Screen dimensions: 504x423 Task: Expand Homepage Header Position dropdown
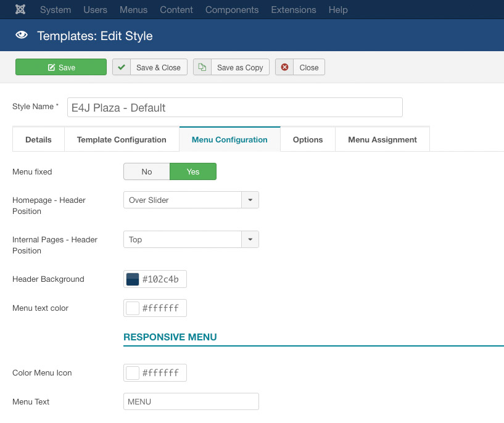[x=250, y=200]
